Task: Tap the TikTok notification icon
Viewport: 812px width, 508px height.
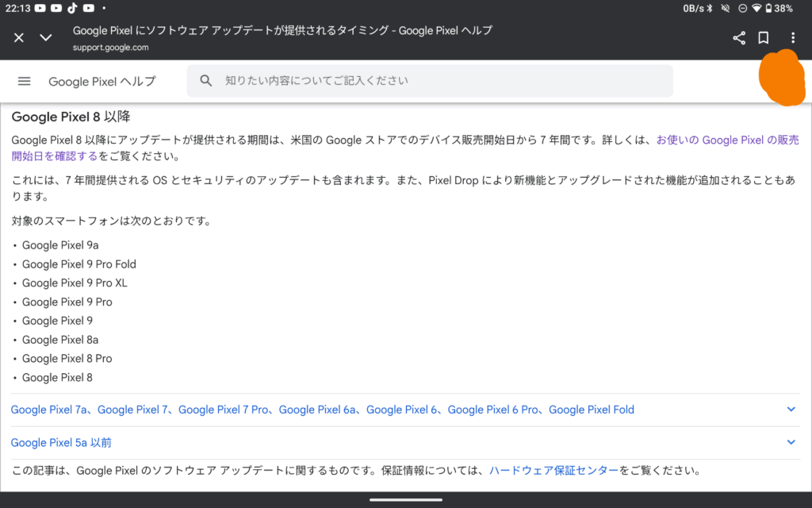Action: tap(72, 8)
